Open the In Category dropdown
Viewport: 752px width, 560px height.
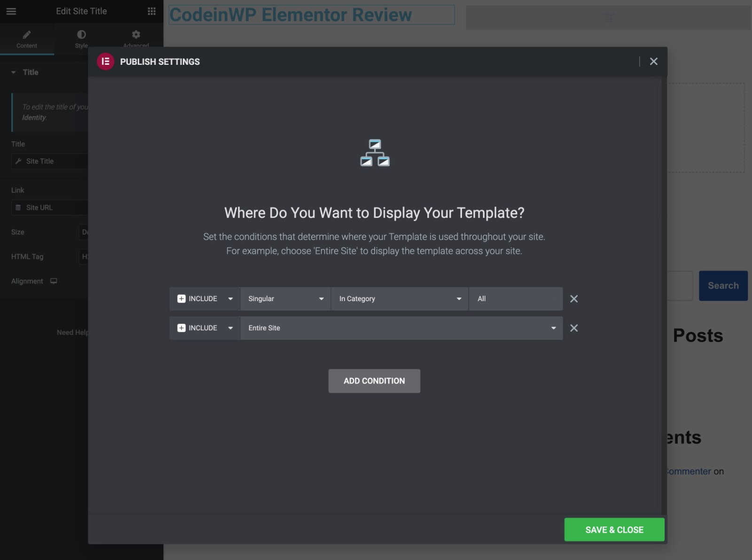click(x=399, y=298)
